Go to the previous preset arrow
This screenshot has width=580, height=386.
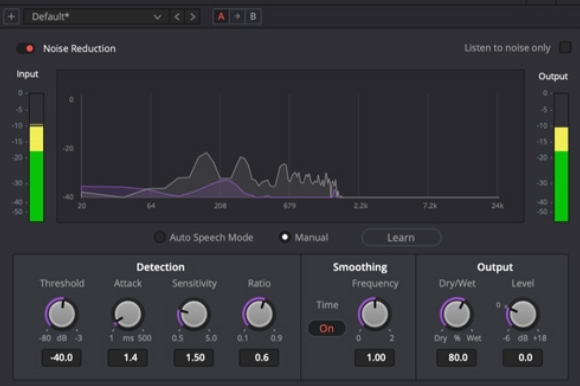(177, 17)
